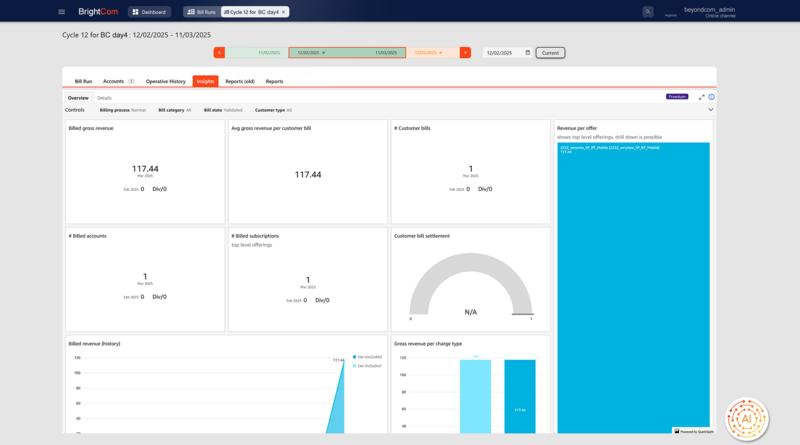Click dark blue bar in Gross revenue per charge type
Viewport: 800px width, 445px height.
pyautogui.click(x=520, y=397)
